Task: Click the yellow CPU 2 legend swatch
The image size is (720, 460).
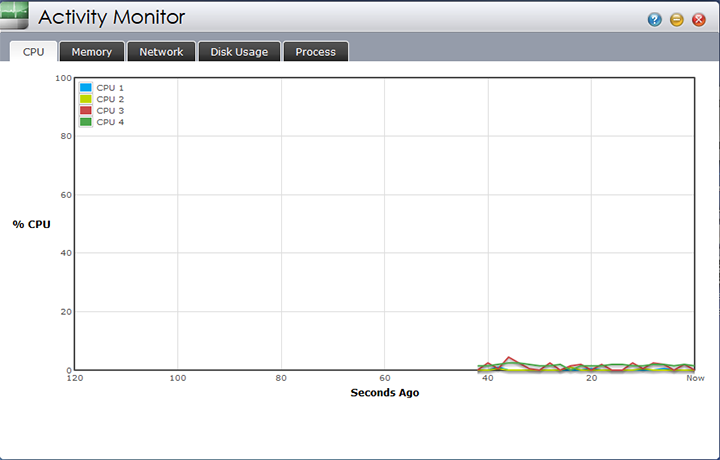Action: (85, 99)
